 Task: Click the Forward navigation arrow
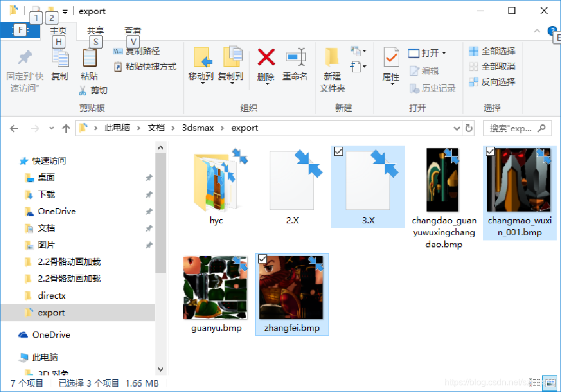pos(35,129)
